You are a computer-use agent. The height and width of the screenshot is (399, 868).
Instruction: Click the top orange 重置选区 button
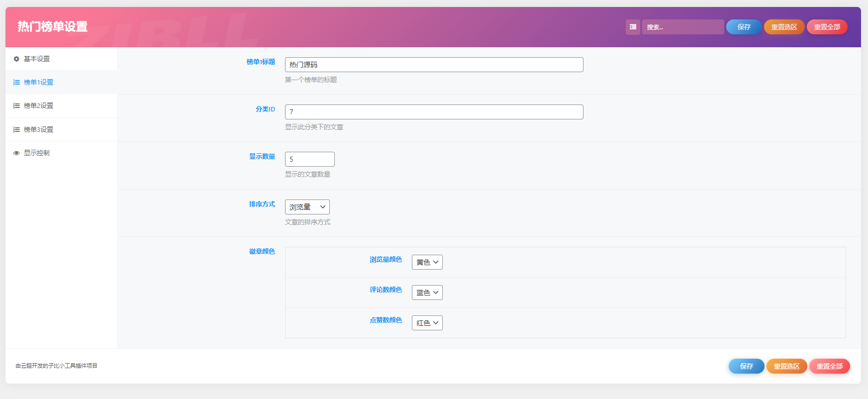[784, 27]
